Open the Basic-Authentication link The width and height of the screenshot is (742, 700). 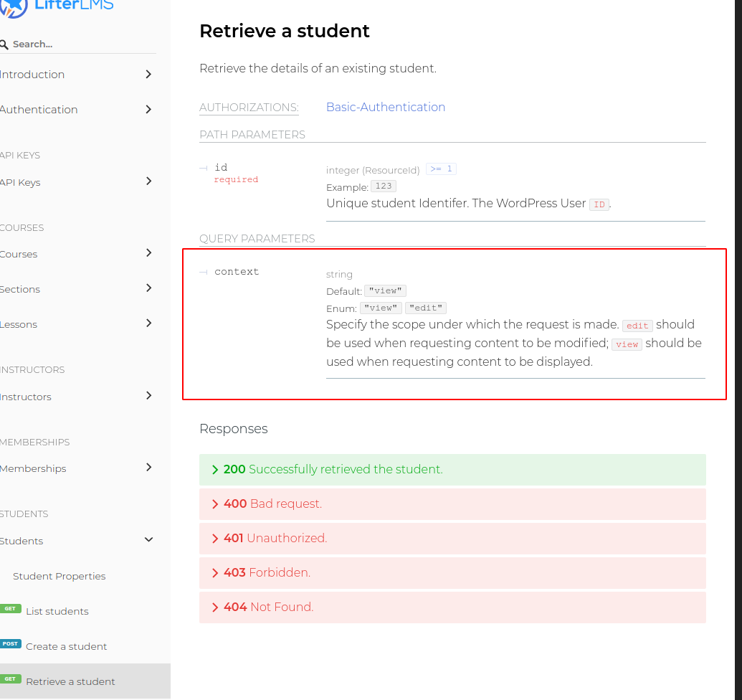point(386,107)
